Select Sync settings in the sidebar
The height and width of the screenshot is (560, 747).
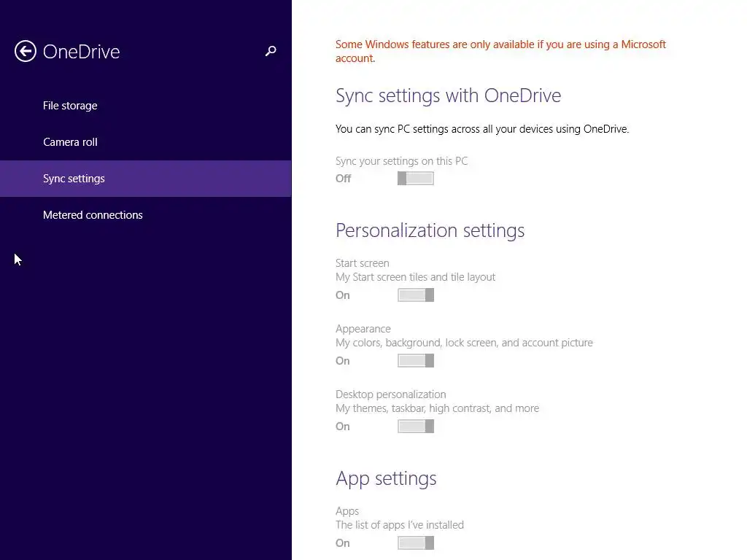[x=74, y=179]
